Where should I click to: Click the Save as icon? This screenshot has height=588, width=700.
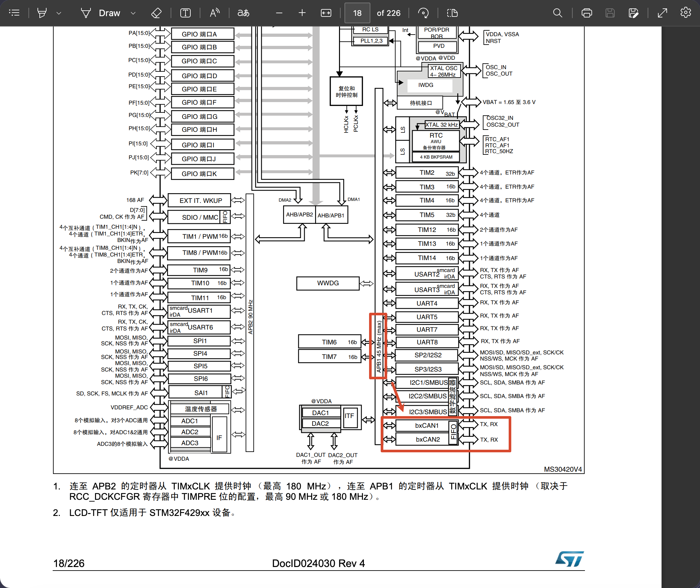pyautogui.click(x=633, y=13)
